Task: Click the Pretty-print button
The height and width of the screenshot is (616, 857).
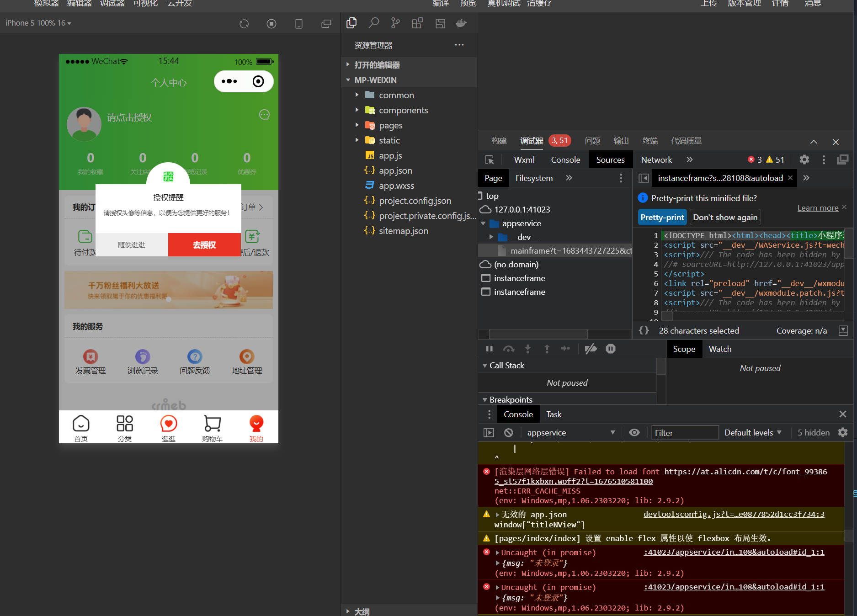Action: click(x=662, y=217)
